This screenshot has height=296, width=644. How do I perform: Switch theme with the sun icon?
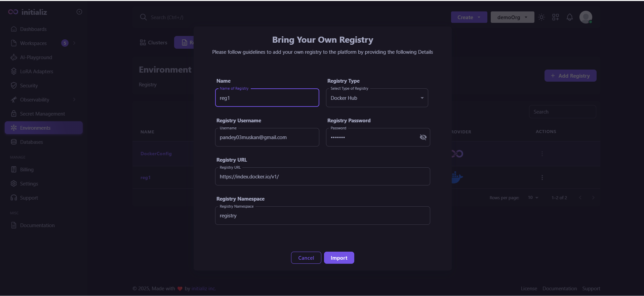coord(541,17)
